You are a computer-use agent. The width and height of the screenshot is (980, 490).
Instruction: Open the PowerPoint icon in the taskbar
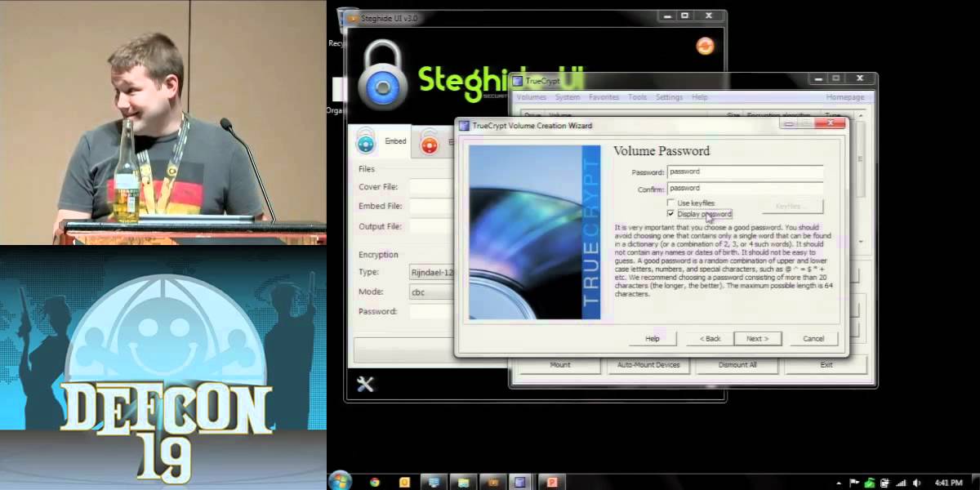[554, 482]
